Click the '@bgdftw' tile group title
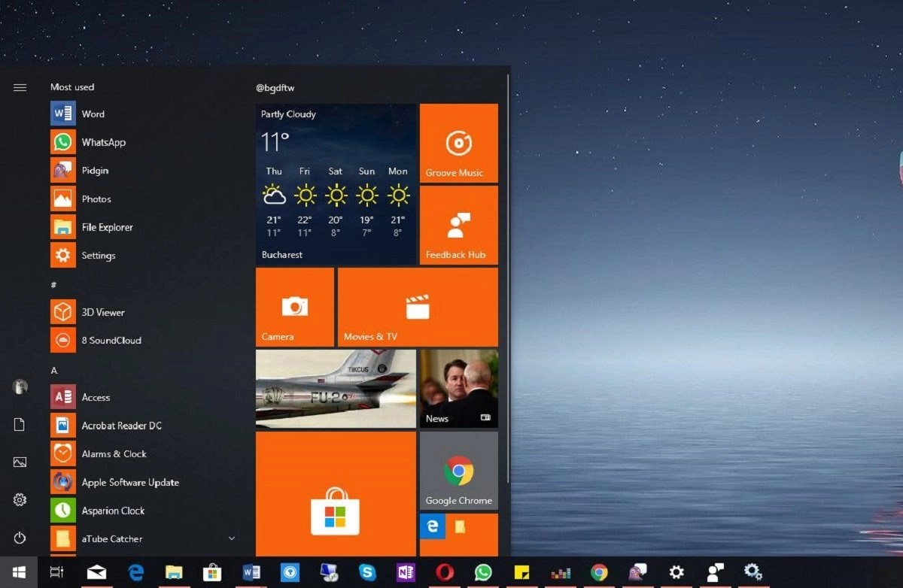 [x=275, y=88]
